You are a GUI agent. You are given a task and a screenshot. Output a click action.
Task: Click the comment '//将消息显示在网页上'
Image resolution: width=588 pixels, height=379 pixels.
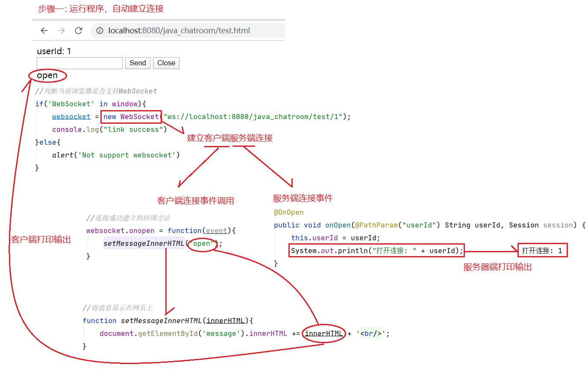click(x=118, y=308)
